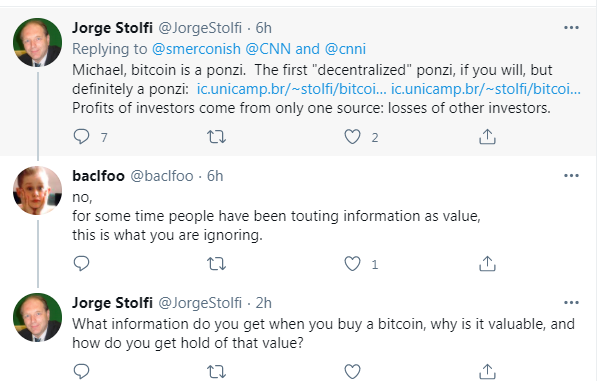Retweet the 'What information' tweet
Screen dimensions: 602x381
(217, 372)
